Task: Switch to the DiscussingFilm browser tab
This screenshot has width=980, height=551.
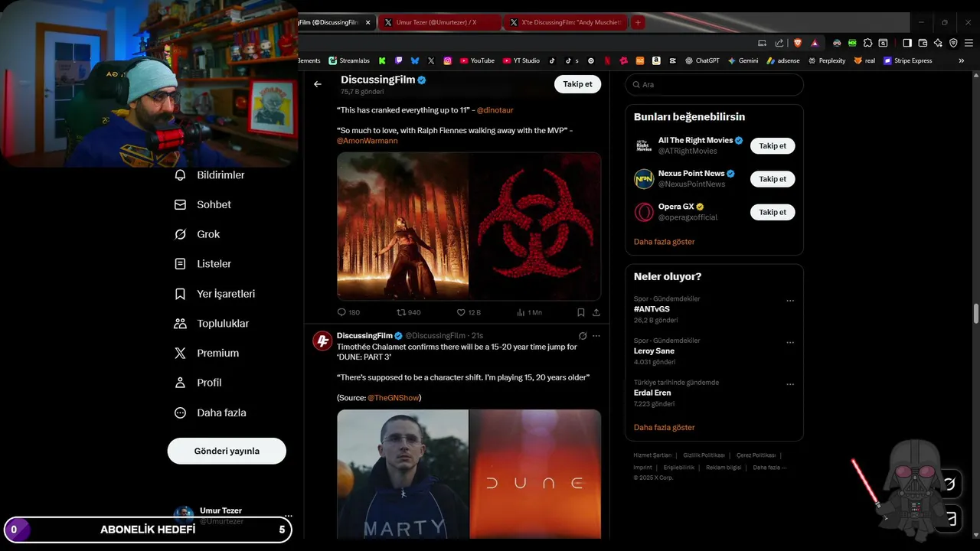Action: click(328, 22)
